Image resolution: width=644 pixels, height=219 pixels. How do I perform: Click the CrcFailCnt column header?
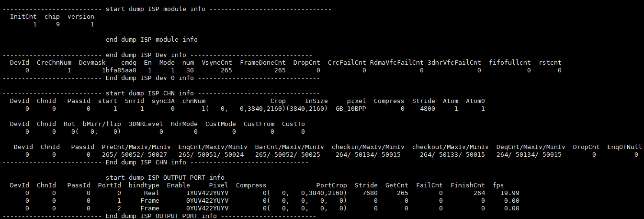tap(347, 63)
